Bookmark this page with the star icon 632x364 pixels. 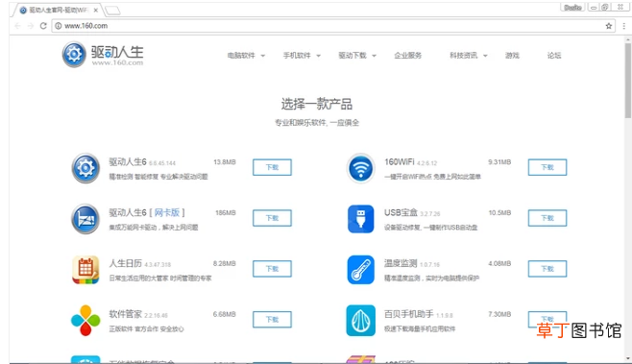(x=609, y=26)
